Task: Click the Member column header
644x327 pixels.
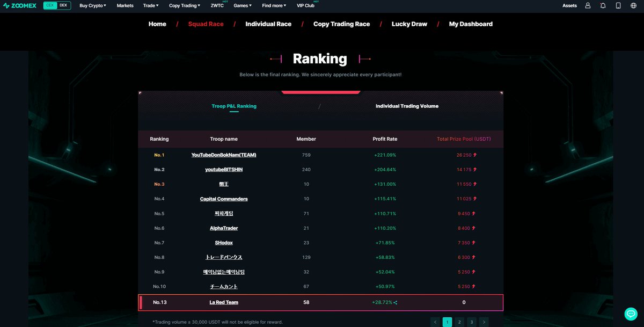Action: (x=306, y=139)
